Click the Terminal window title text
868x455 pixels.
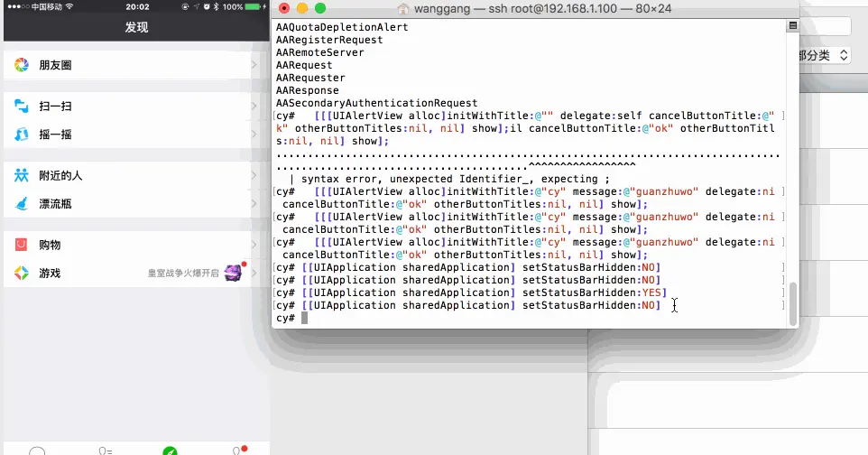click(542, 9)
